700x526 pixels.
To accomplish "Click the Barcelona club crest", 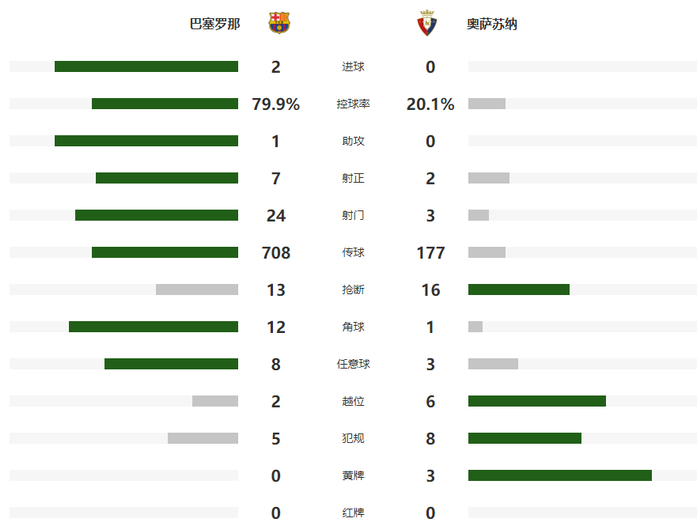I will [x=279, y=23].
